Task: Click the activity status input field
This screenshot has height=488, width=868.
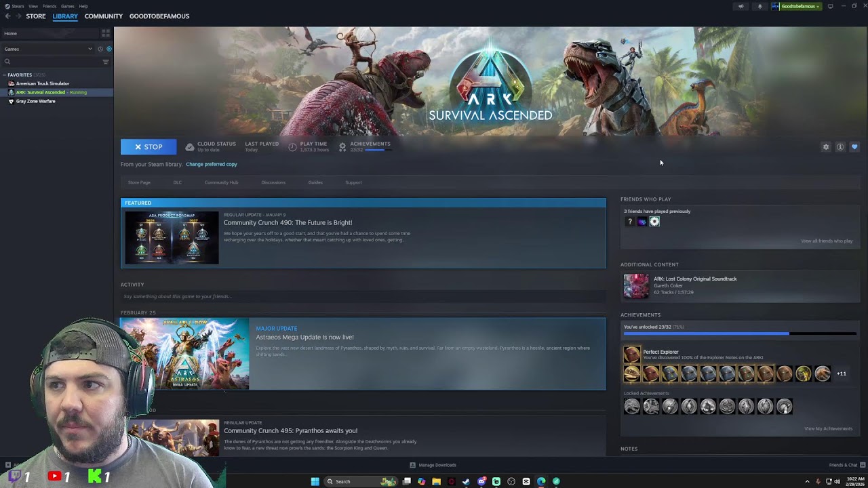Action: [363, 296]
